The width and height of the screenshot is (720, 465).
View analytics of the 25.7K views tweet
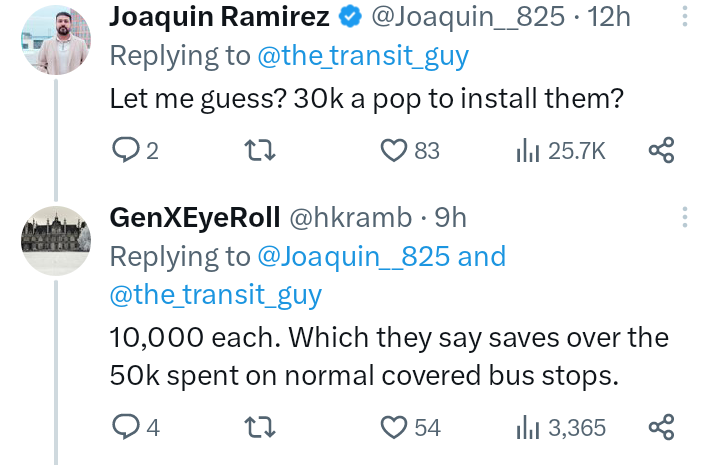point(526,151)
